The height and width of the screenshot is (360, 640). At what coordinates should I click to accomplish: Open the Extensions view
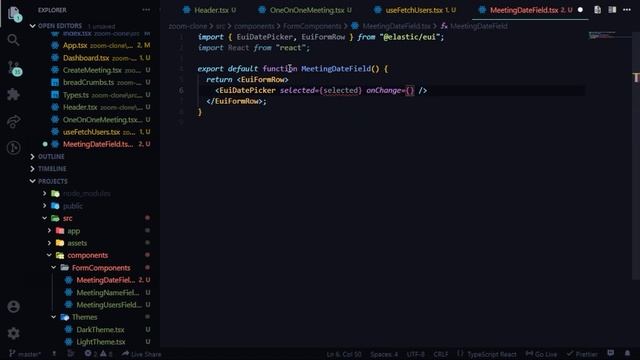[x=13, y=95]
